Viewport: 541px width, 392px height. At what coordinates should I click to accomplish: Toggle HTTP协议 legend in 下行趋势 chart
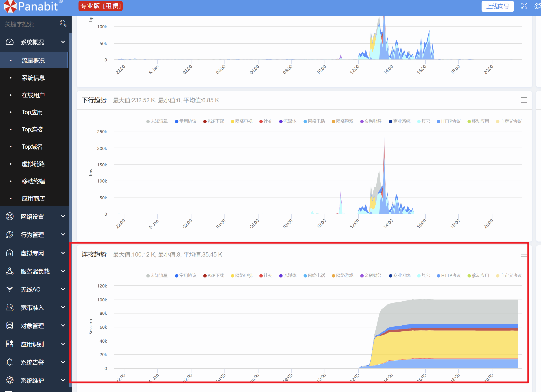[x=449, y=121]
